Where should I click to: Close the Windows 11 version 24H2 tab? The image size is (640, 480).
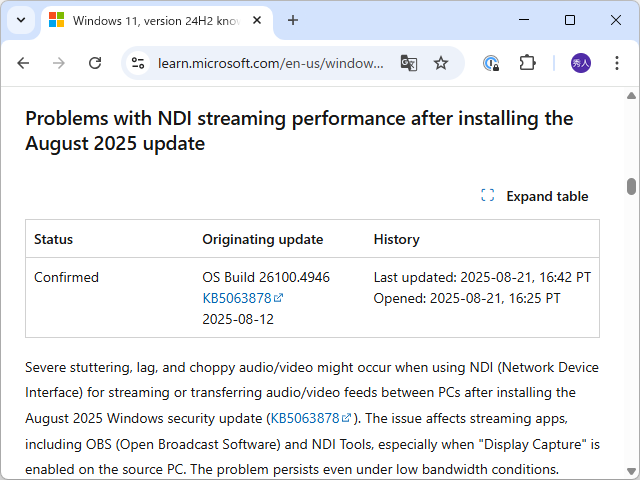[260, 20]
